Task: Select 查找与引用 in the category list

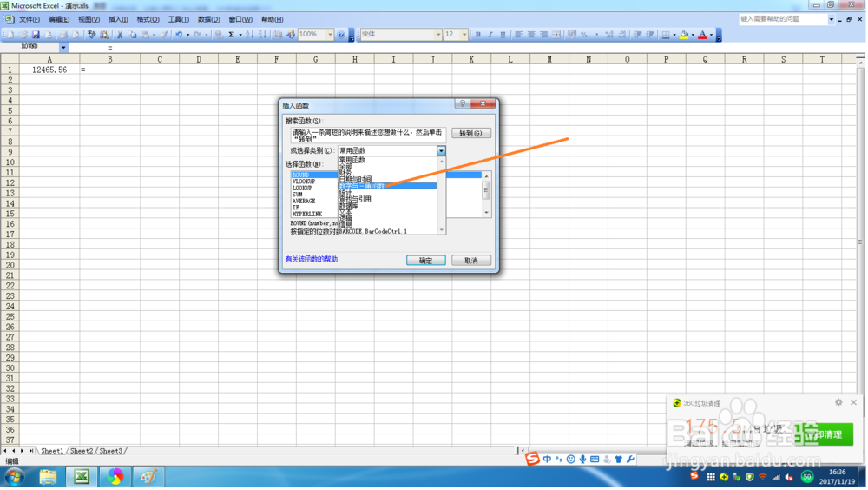Action: point(355,199)
